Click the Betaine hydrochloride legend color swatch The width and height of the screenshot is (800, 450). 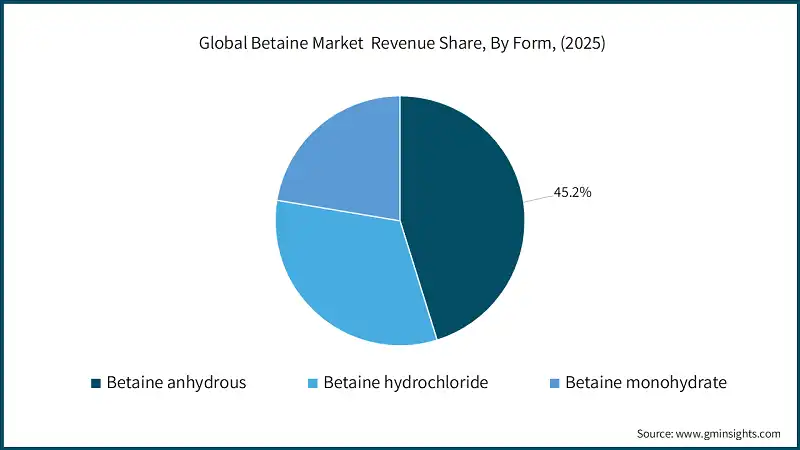click(x=313, y=383)
